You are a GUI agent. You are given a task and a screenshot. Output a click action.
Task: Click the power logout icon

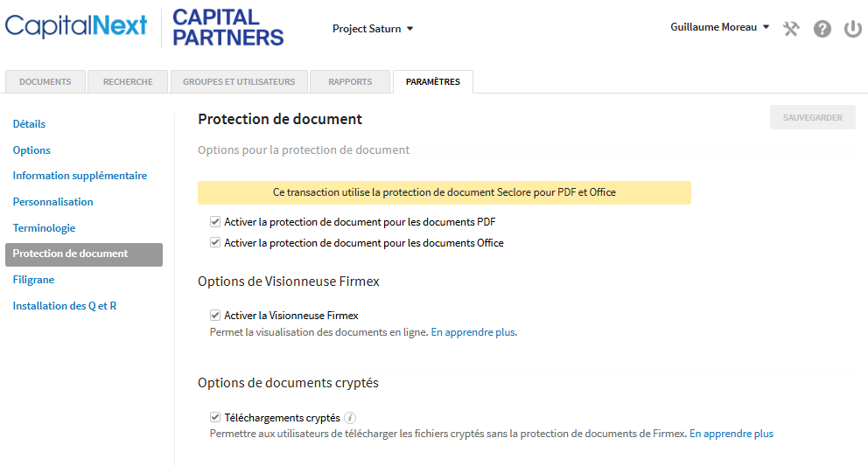pyautogui.click(x=853, y=28)
